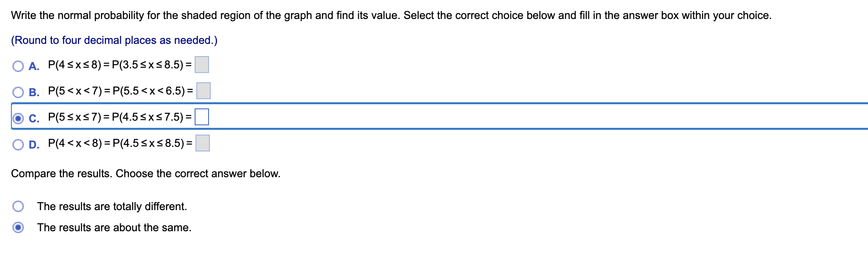Click the expression P(5<x<7)=P(5.5<x<6.5)
The image size is (868, 254).
[x=120, y=90]
